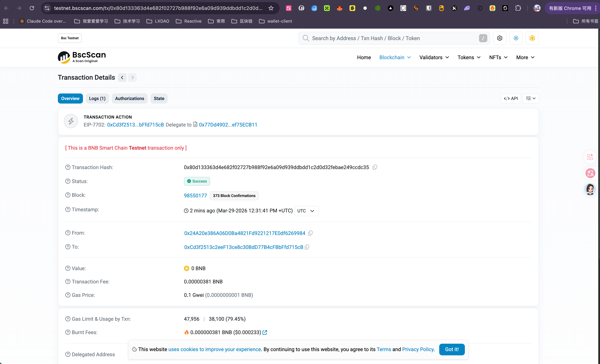Go to next transaction arrow
This screenshot has width=600, height=364.
[132, 77]
